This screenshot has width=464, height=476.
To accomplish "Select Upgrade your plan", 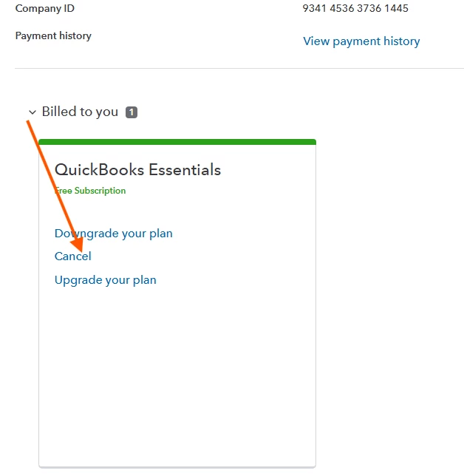I will point(106,280).
